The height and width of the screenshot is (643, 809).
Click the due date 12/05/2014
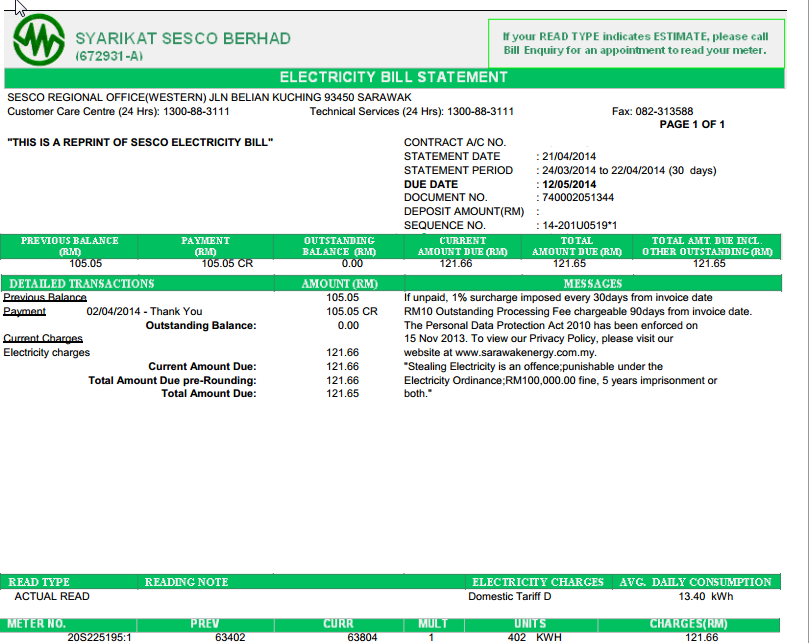pyautogui.click(x=569, y=184)
